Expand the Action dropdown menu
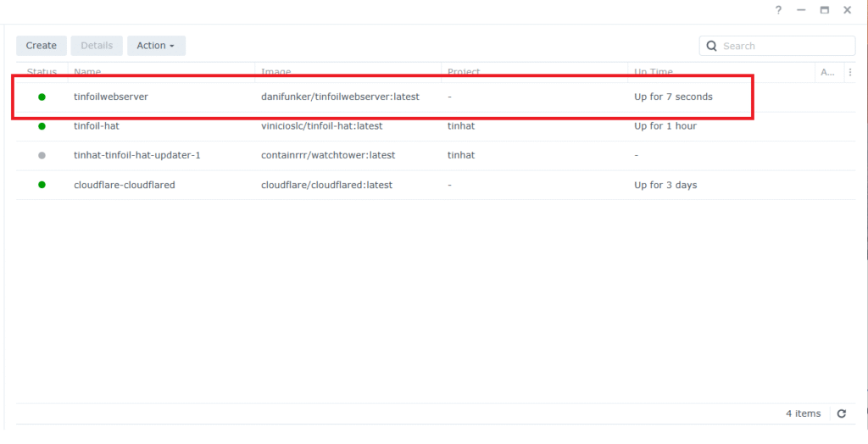 coord(156,46)
